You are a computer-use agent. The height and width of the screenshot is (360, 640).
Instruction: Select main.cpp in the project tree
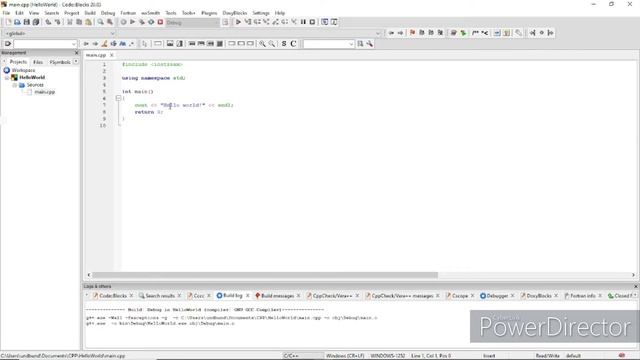[x=44, y=92]
